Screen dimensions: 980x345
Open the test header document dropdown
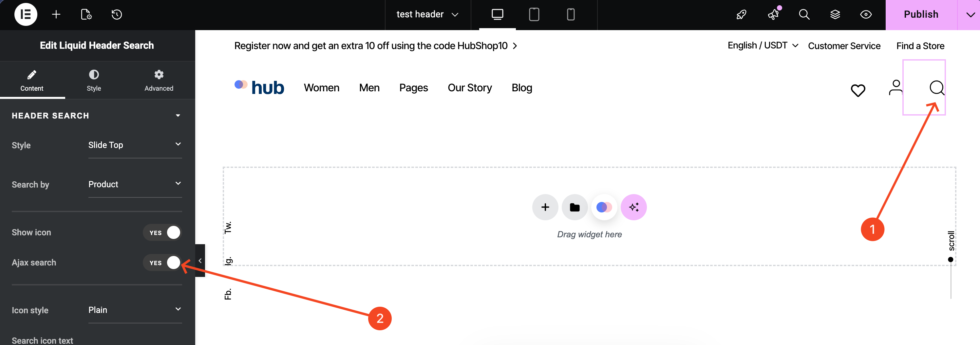tap(428, 14)
